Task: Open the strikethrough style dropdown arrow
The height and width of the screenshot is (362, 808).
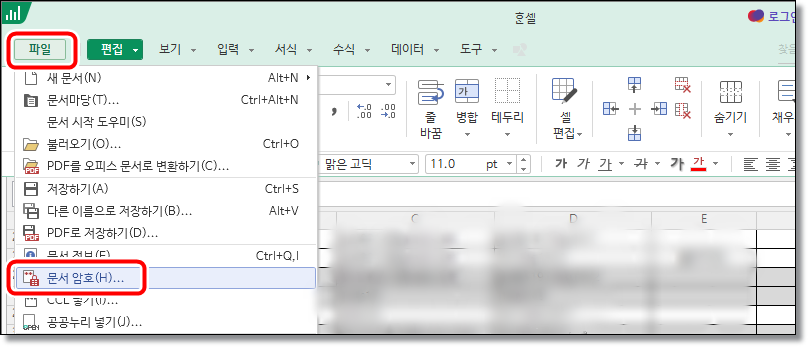Action: 657,165
